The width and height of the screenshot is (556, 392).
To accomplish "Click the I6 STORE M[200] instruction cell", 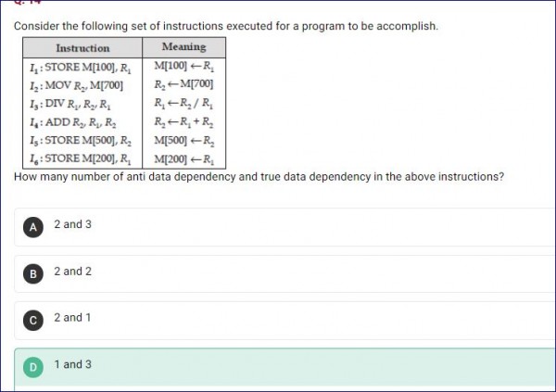I will [82, 158].
